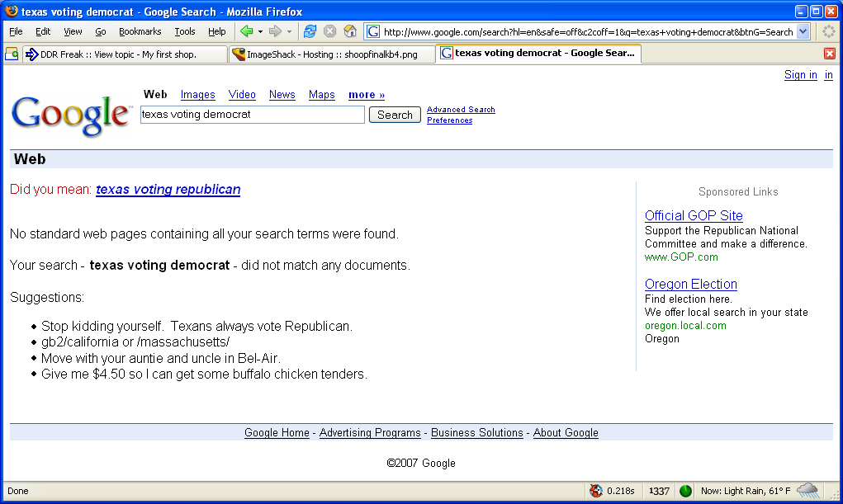
Task: Close the current tab with red X
Action: coord(830,54)
